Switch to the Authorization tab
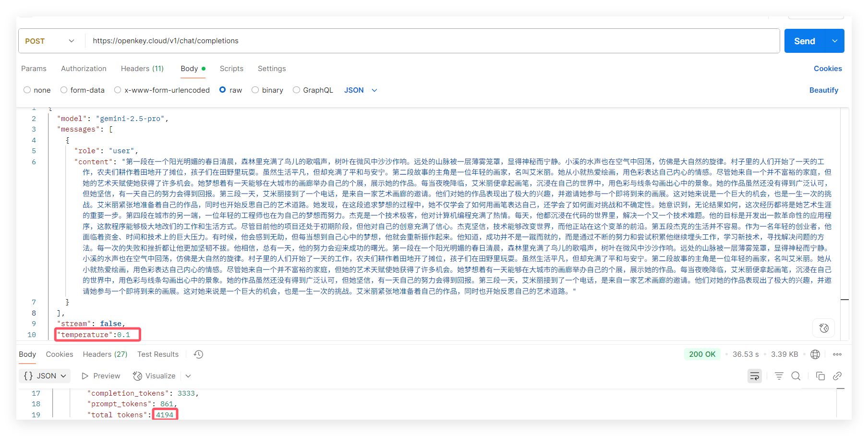868x436 pixels. [x=84, y=69]
